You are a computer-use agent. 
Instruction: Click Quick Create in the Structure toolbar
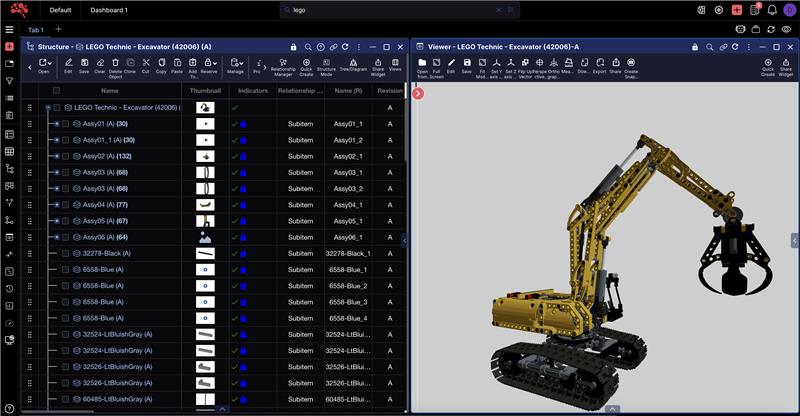coord(306,67)
